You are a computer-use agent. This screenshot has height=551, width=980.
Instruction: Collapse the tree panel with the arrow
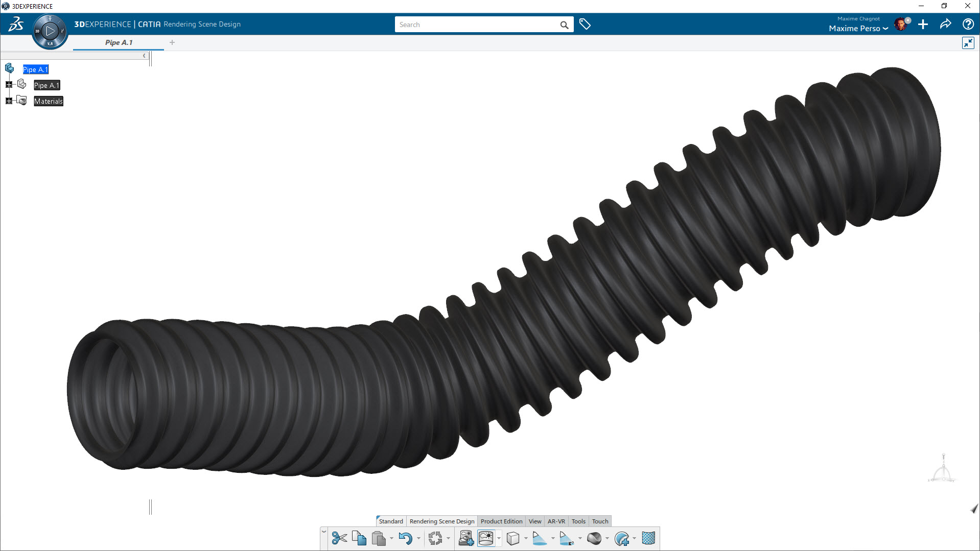[x=144, y=56]
